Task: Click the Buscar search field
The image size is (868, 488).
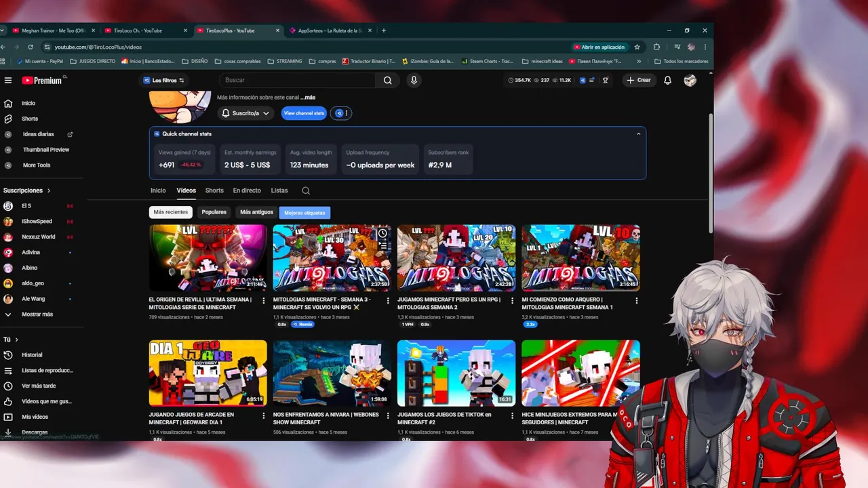Action: (x=297, y=80)
